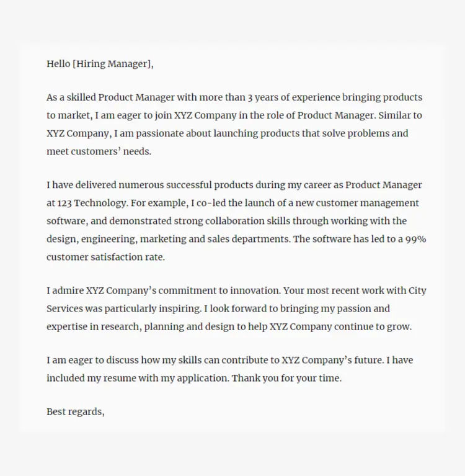Click 'I am eager to discuss' sentence start
Screen dimensions: 465x476
92,360
